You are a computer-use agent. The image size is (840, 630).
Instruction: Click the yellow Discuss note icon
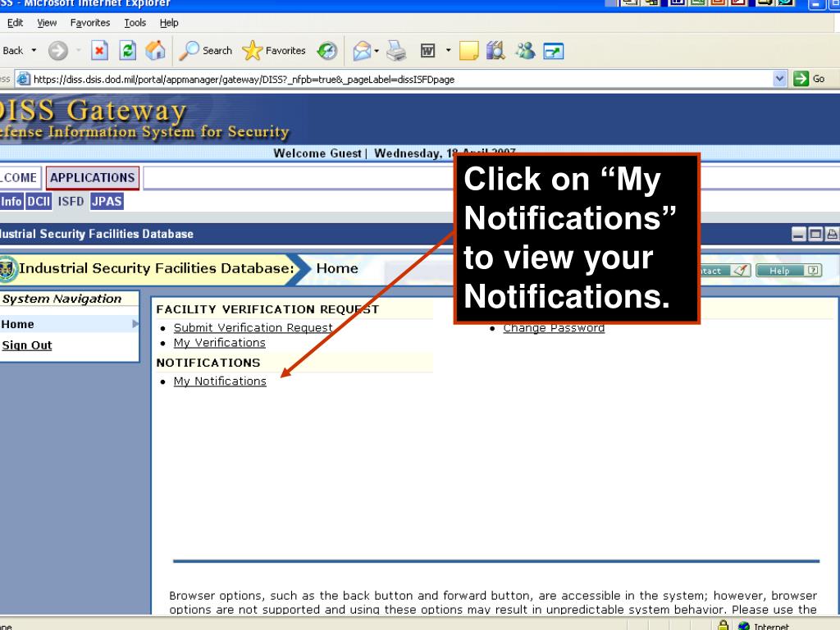(468, 51)
